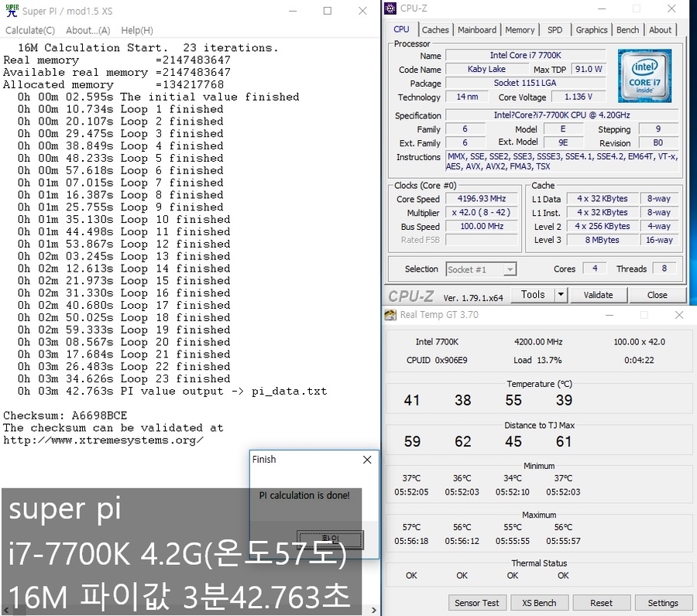Open the Graphics tab in CPU-Z
This screenshot has width=697, height=616.
(591, 29)
